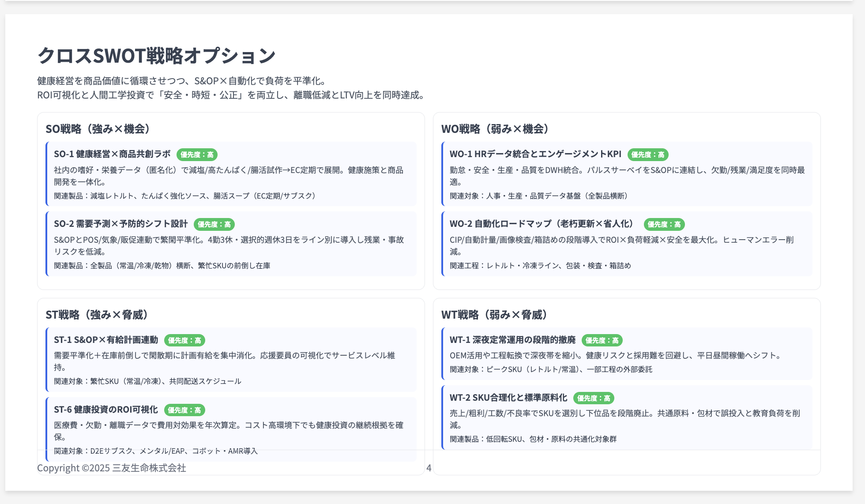Select the ST-6 健康投資のROI可視化 card title

tap(106, 410)
